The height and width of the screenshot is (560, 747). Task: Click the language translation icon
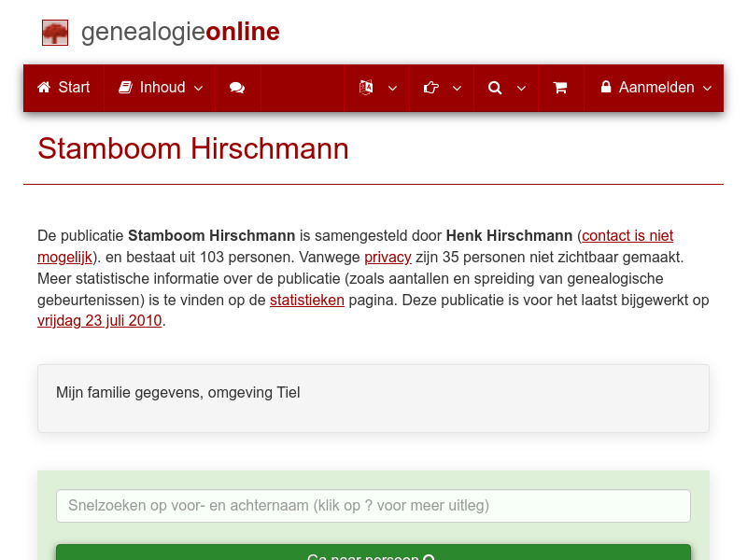[365, 87]
